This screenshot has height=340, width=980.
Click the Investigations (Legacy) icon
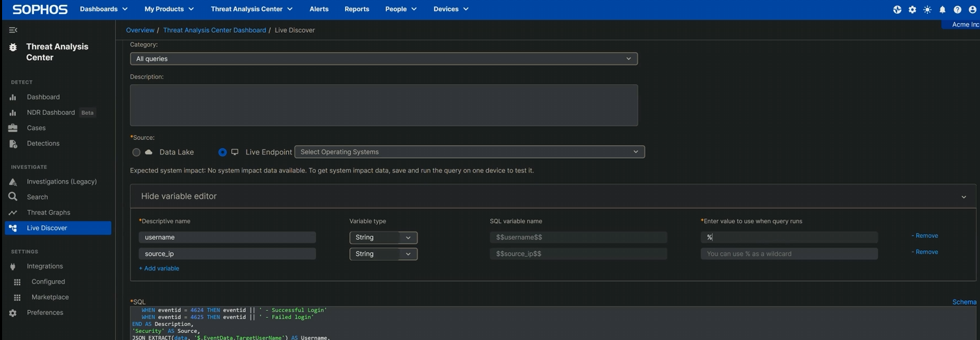coord(13,181)
